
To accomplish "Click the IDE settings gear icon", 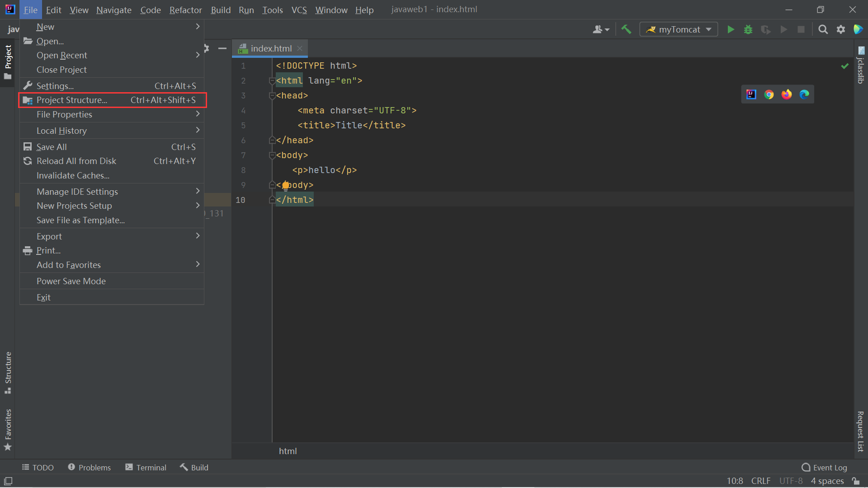I will [x=841, y=29].
